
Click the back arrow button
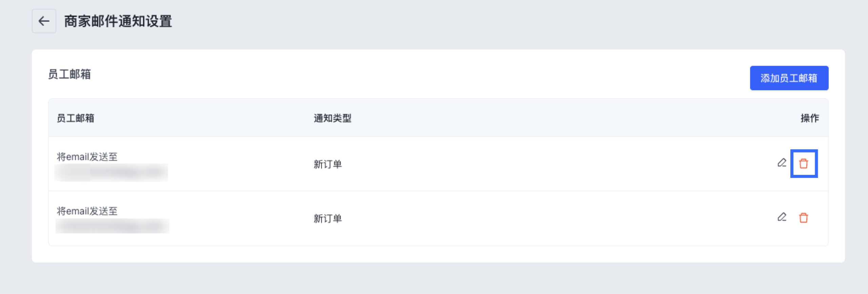click(44, 21)
